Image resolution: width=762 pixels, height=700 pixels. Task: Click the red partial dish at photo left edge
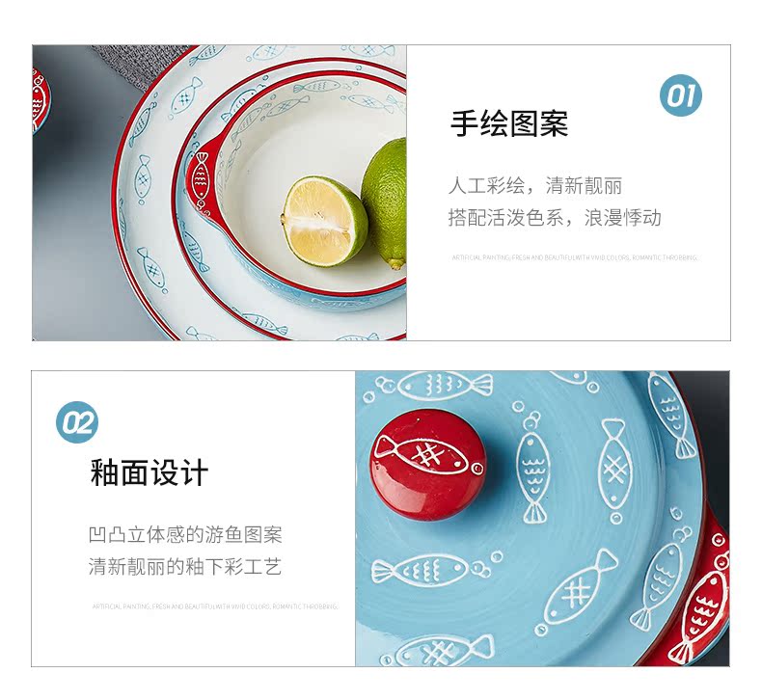pyautogui.click(x=41, y=101)
